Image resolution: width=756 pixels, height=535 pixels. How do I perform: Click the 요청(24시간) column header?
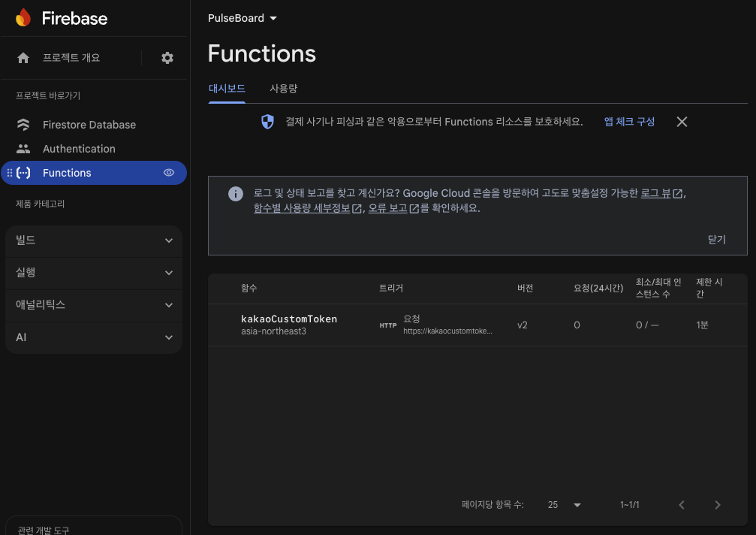coord(598,288)
